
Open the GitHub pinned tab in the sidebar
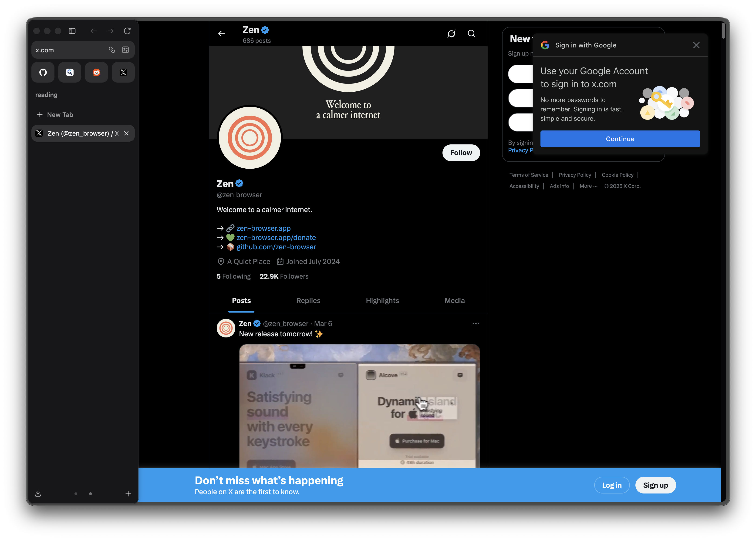pyautogui.click(x=43, y=72)
